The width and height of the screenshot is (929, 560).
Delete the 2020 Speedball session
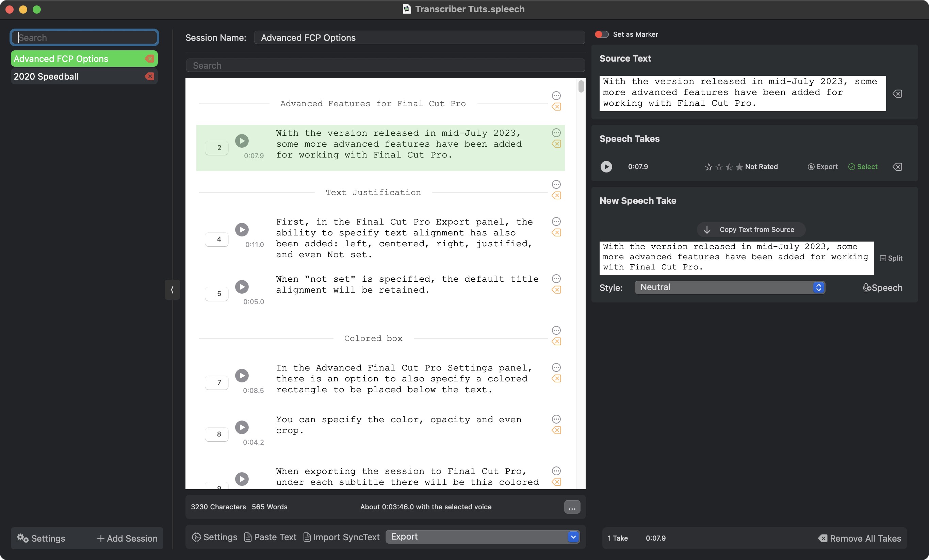pyautogui.click(x=150, y=77)
